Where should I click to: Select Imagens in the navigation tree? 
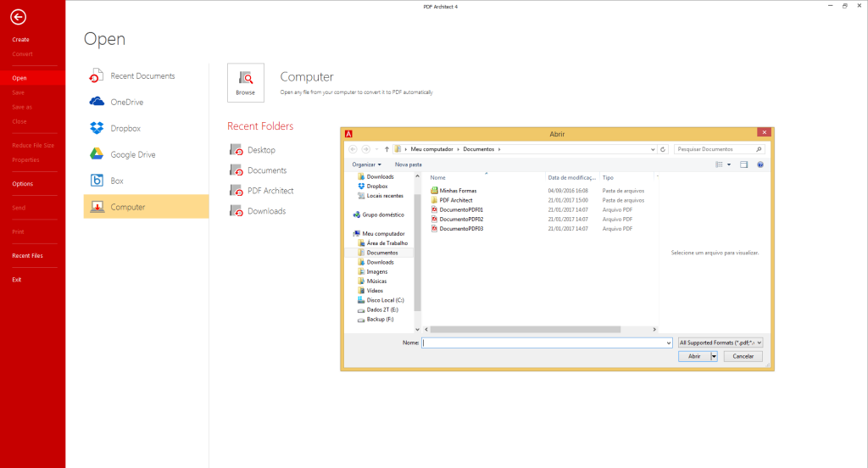[377, 272]
